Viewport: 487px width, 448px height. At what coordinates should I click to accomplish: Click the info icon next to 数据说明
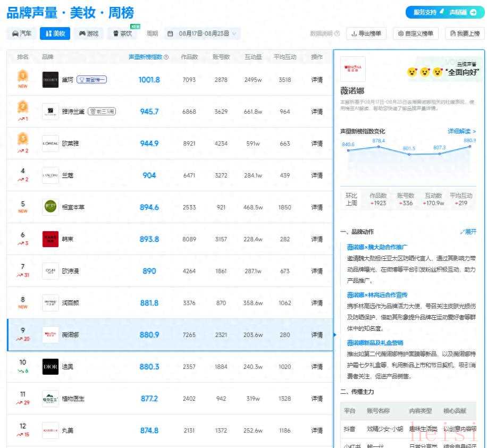pyautogui.click(x=338, y=33)
